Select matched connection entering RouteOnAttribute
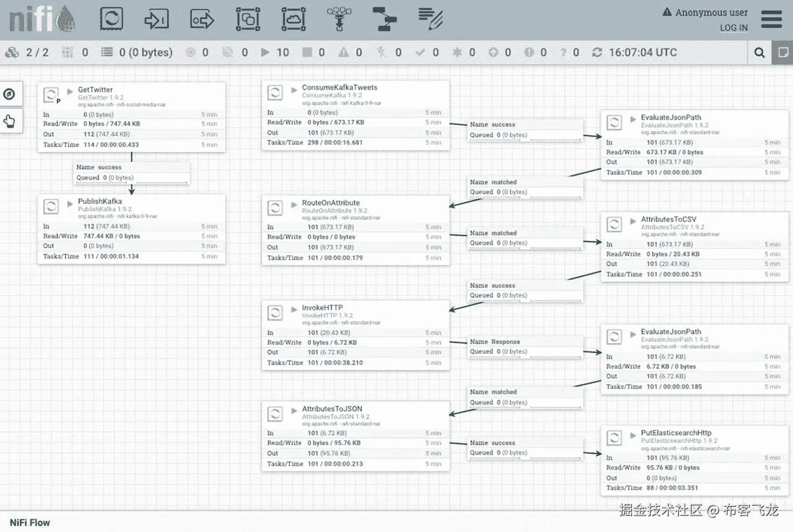The height and width of the screenshot is (532, 793). (x=525, y=187)
